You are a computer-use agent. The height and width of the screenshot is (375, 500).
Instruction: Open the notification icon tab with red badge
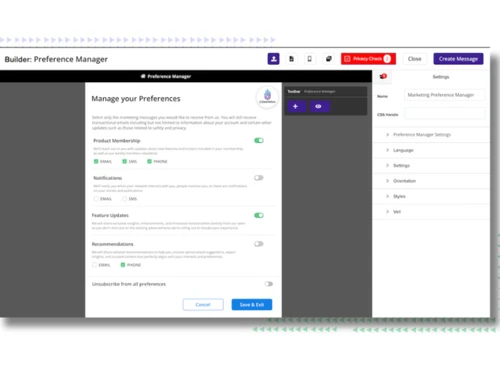pos(383,77)
